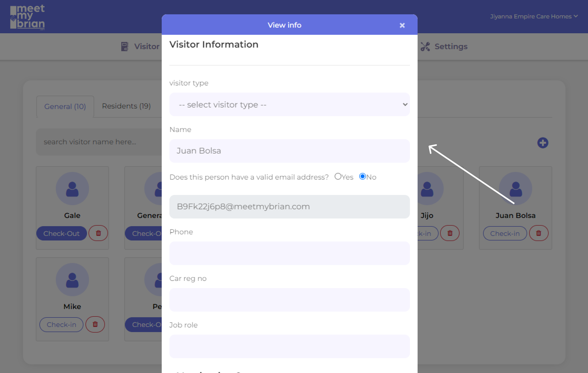Open the General (10) tab

(65, 106)
